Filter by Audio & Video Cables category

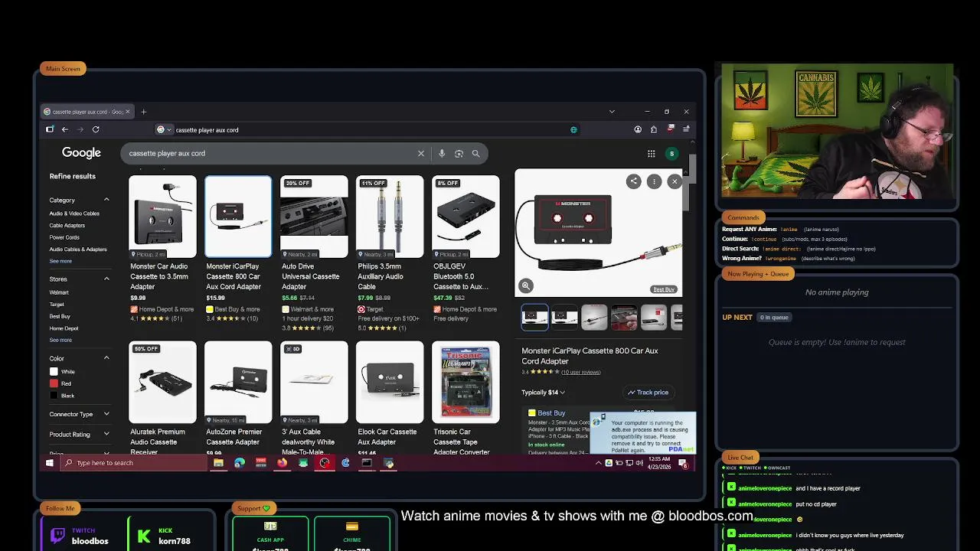tap(74, 214)
